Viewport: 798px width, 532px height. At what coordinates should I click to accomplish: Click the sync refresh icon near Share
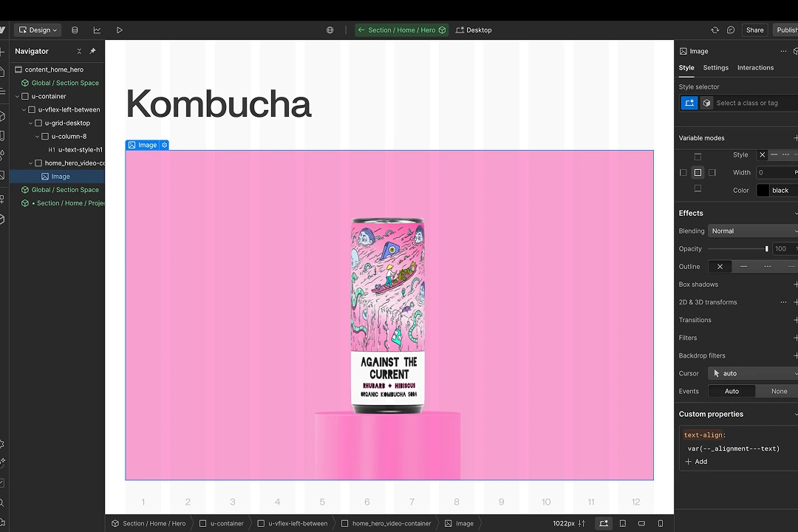tap(715, 30)
